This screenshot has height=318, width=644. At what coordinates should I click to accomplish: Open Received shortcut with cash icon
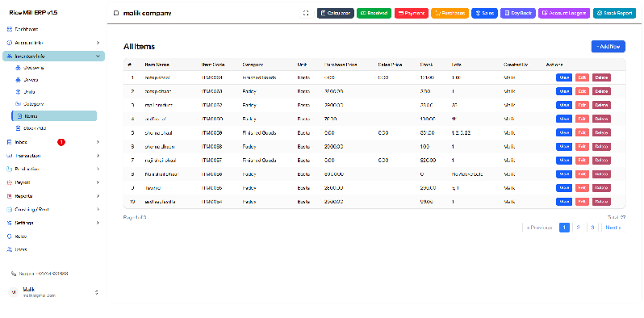coord(363,13)
